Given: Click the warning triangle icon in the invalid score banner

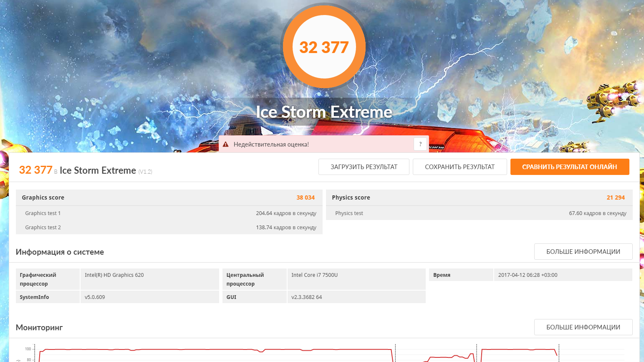Looking at the screenshot, I should pos(226,144).
